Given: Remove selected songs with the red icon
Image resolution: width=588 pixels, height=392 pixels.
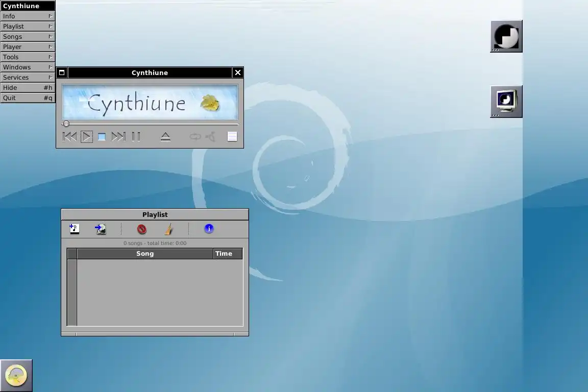Looking at the screenshot, I should click(x=142, y=229).
